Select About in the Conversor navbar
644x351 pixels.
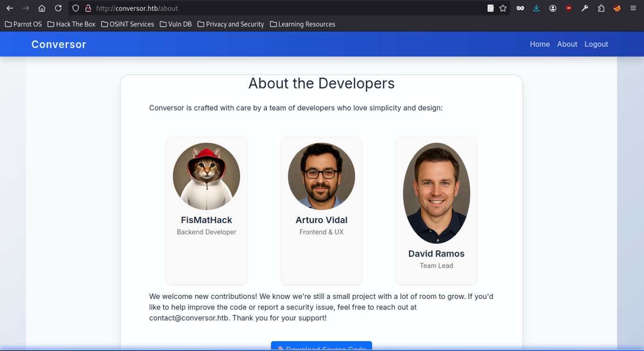[x=567, y=44]
